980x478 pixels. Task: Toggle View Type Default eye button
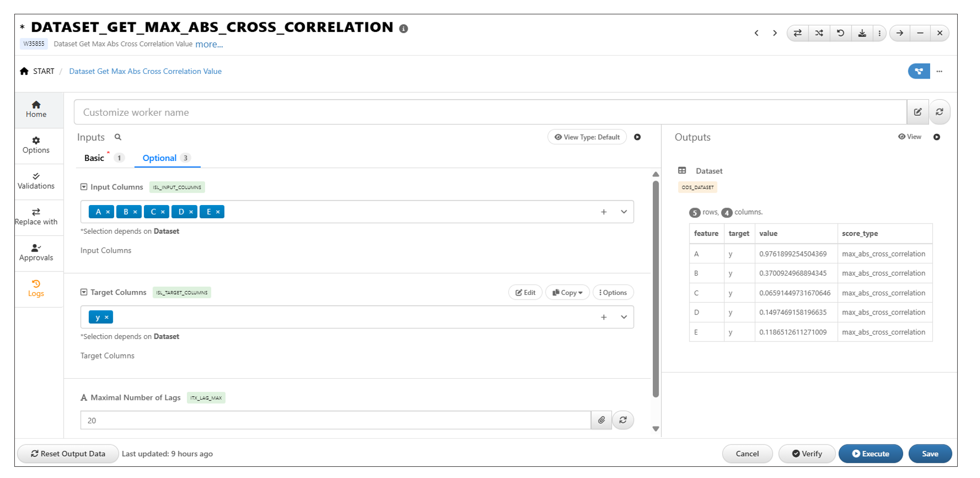(x=587, y=137)
